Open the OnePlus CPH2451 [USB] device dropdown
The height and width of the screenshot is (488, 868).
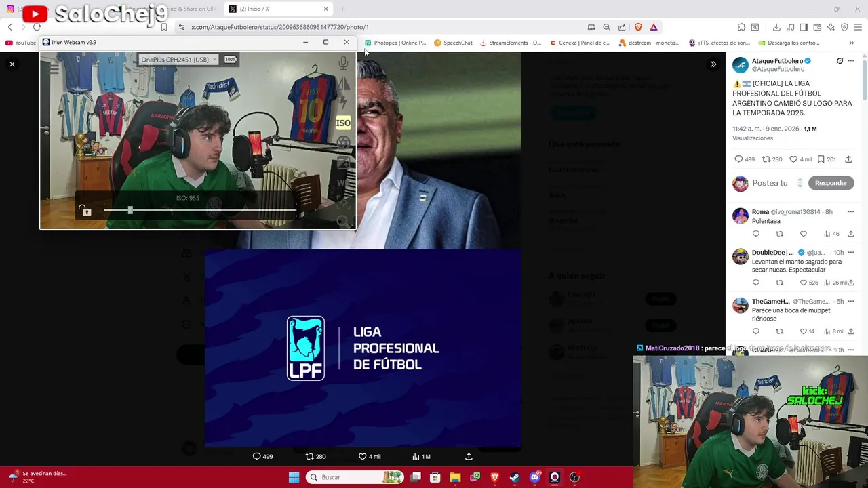178,60
